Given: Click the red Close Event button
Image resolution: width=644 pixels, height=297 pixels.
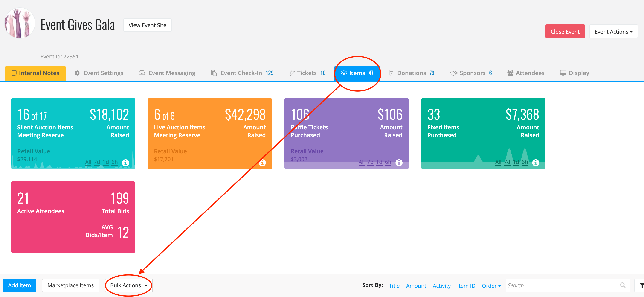Looking at the screenshot, I should 565,32.
